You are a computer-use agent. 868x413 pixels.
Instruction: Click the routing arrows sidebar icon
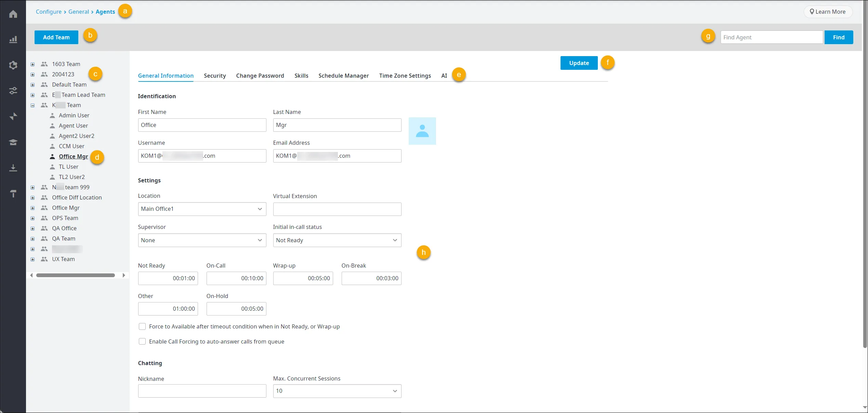click(x=13, y=116)
